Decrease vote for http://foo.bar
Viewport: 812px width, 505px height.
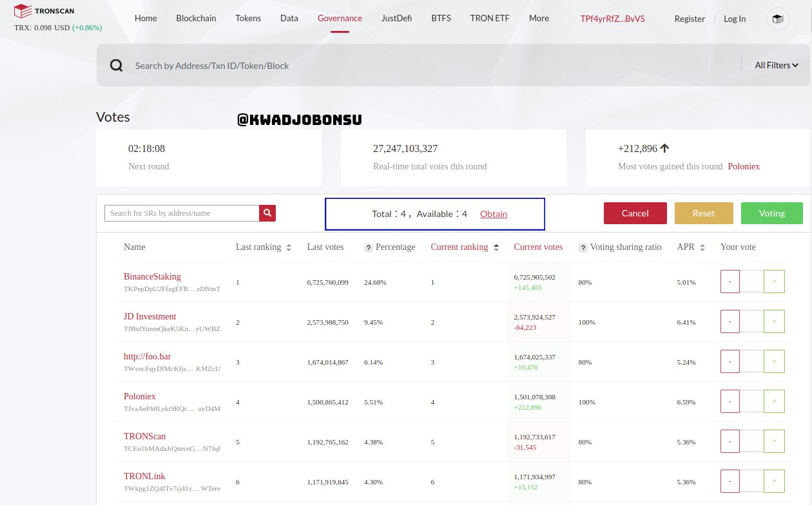(730, 361)
